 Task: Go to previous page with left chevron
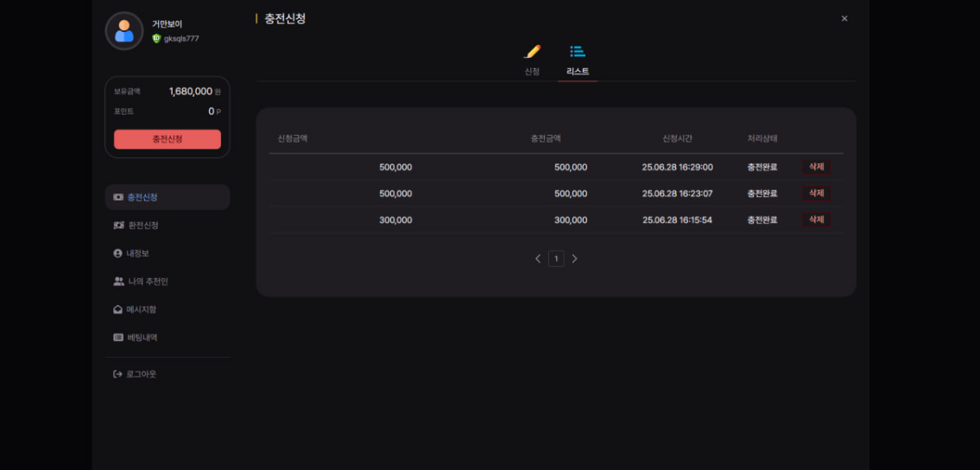[538, 258]
